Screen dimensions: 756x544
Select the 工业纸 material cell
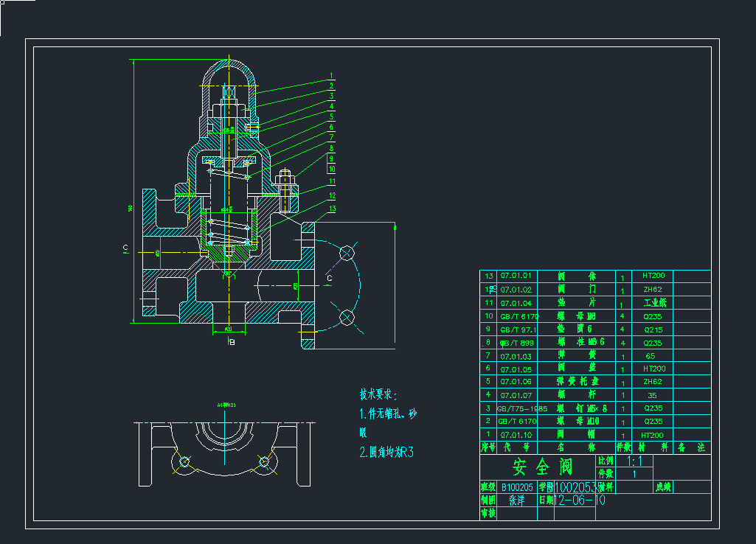(653, 303)
